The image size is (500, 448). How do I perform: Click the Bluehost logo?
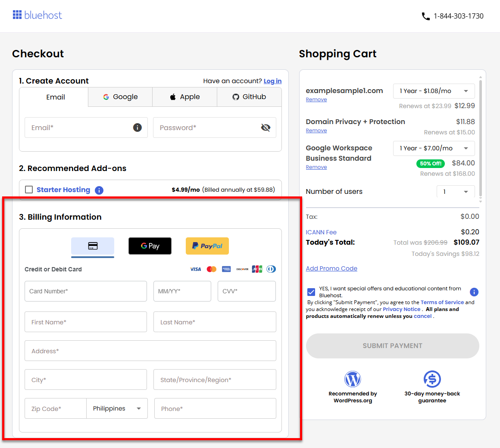(37, 15)
